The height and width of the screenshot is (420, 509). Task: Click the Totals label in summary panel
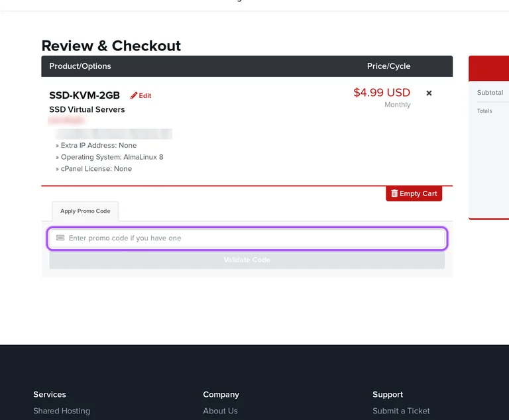tap(484, 111)
